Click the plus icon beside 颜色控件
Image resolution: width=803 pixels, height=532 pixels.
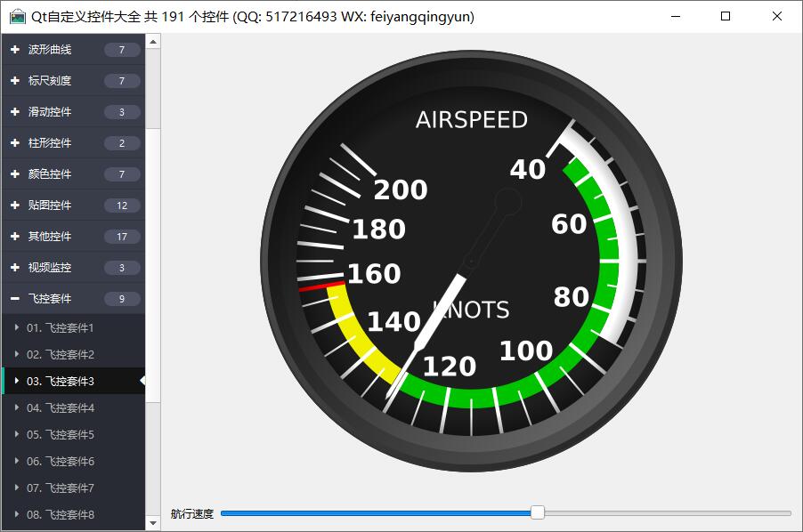click(x=15, y=174)
